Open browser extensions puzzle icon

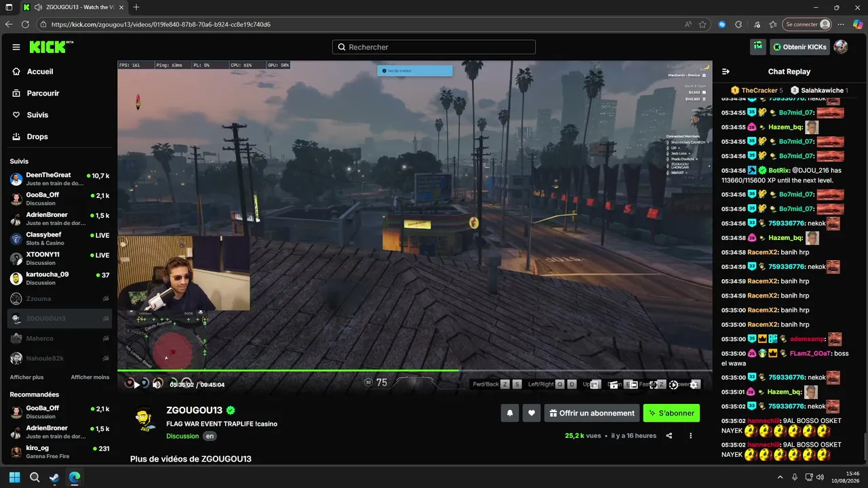tap(738, 24)
